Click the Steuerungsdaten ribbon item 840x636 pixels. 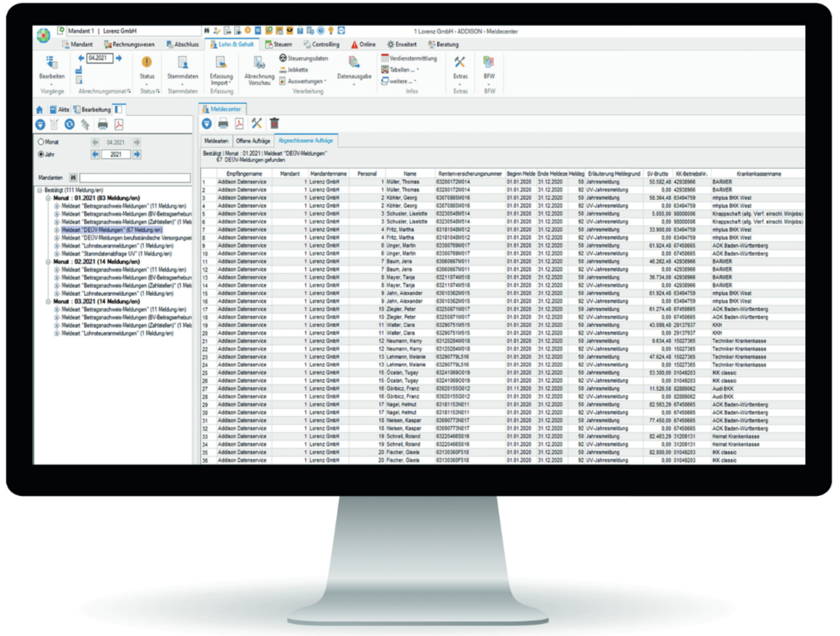303,58
